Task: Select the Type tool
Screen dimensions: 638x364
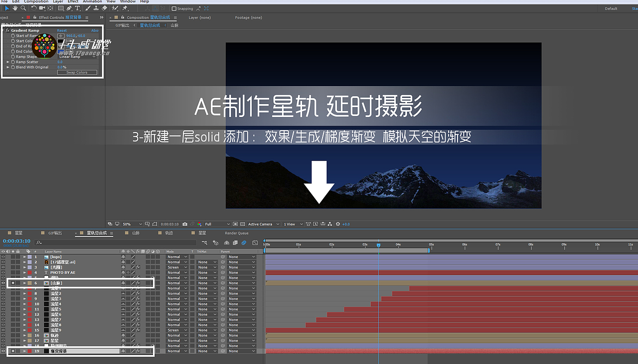Action: [x=77, y=8]
